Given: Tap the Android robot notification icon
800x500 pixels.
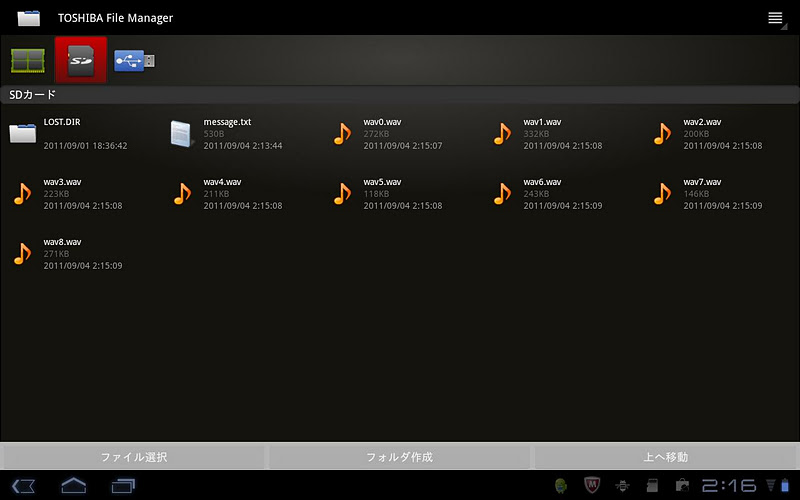Looking at the screenshot, I should point(561,485).
